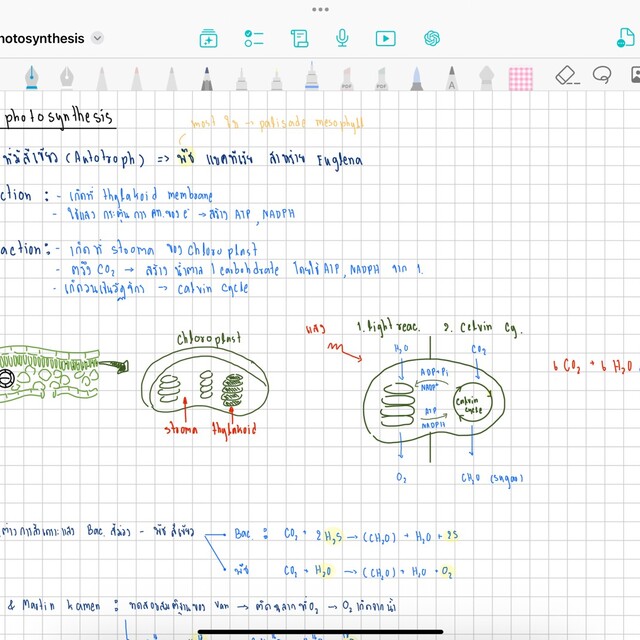The width and height of the screenshot is (640, 640).
Task: Start audio recording with the microphone
Action: (343, 38)
